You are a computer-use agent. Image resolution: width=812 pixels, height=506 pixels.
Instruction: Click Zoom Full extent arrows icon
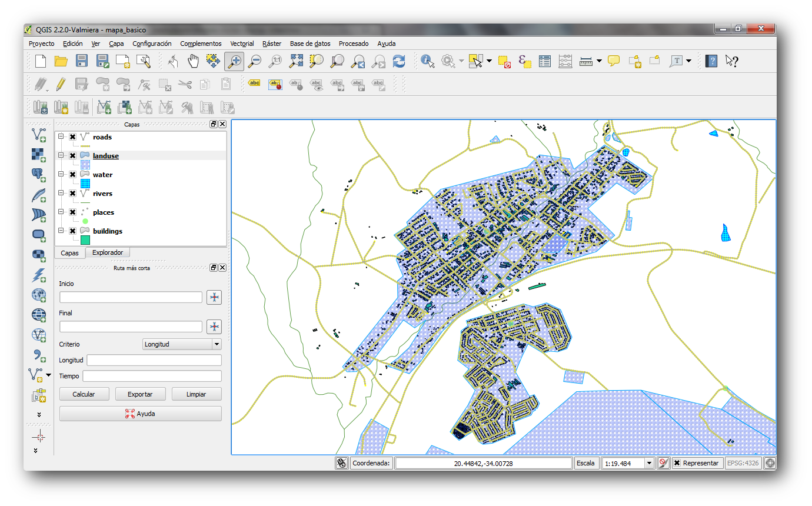(x=296, y=61)
